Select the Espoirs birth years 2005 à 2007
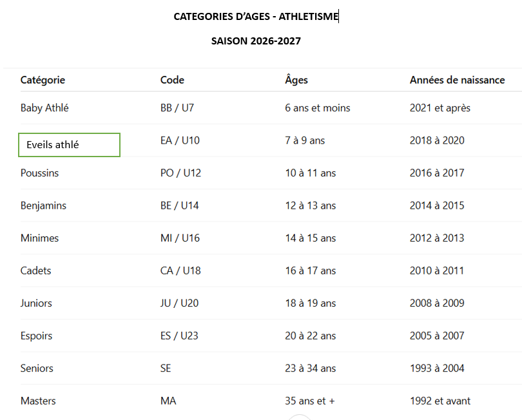522x420 pixels. coord(437,336)
